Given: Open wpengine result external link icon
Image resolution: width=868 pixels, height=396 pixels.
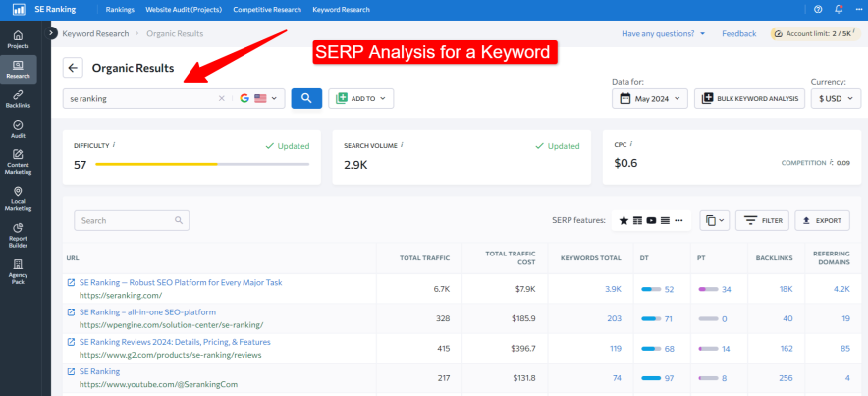Looking at the screenshot, I should tap(71, 312).
